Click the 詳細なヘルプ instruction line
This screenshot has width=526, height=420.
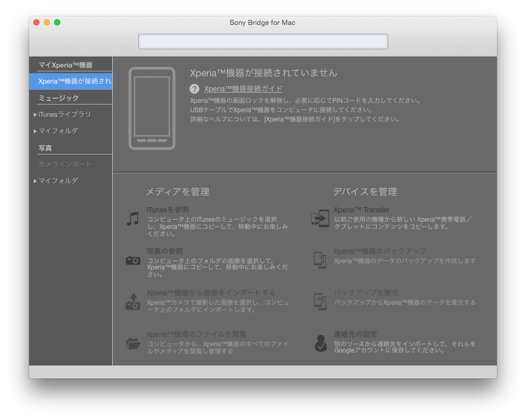[295, 119]
